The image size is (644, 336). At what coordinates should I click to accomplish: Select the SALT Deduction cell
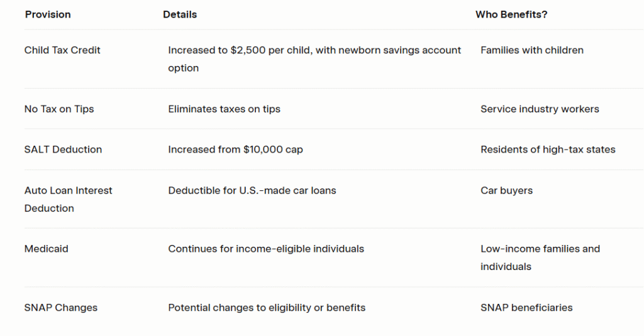pyautogui.click(x=63, y=149)
